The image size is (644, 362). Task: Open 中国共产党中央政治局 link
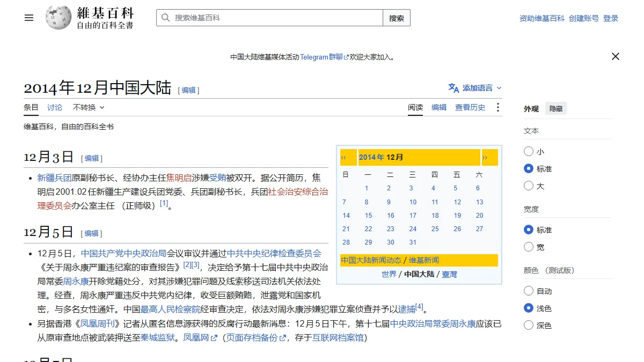coord(123,253)
